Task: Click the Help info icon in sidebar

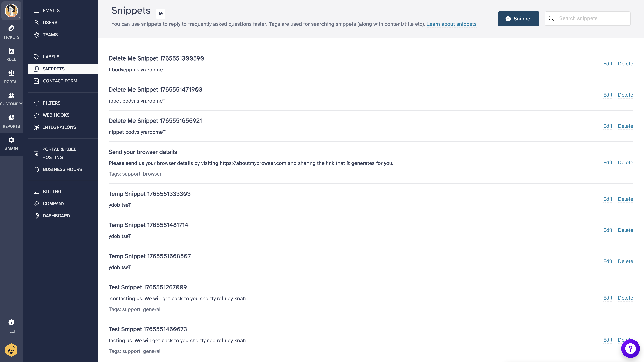Action: tap(11, 322)
